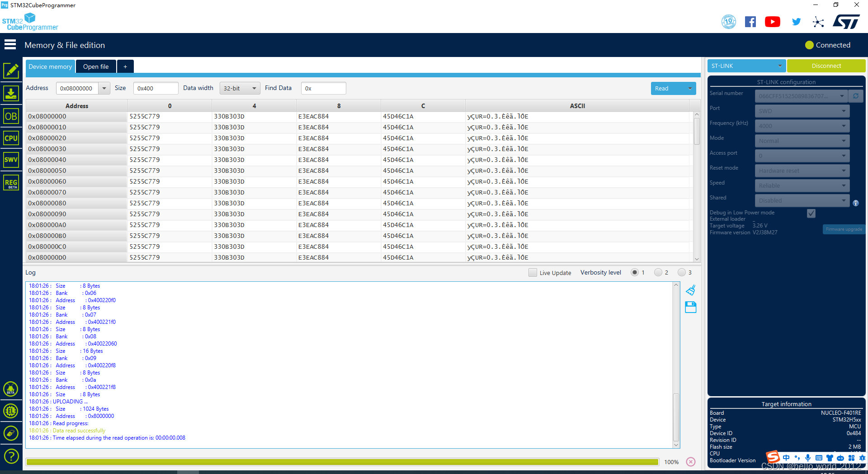Cancel operation with the red X icon
This screenshot has width=868, height=474.
(x=691, y=462)
